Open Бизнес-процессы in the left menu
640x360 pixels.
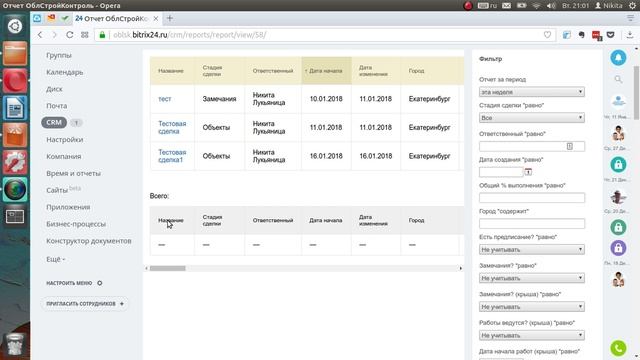point(76,224)
